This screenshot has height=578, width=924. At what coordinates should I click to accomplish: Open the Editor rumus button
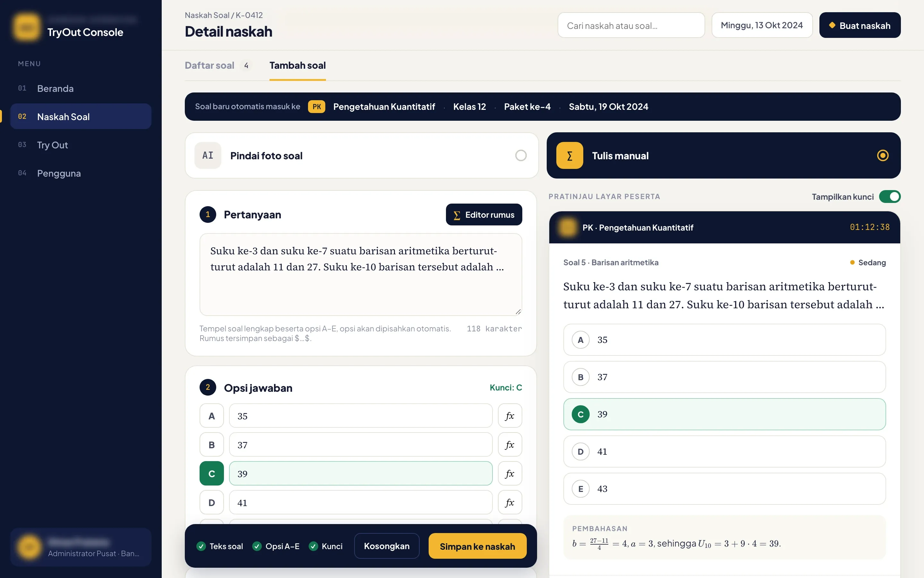(484, 215)
